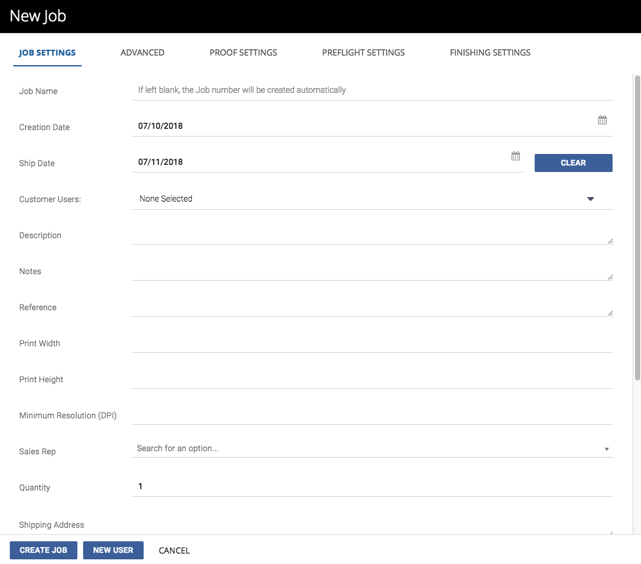
Task: Select the Finishing Settings tab
Action: (x=490, y=53)
